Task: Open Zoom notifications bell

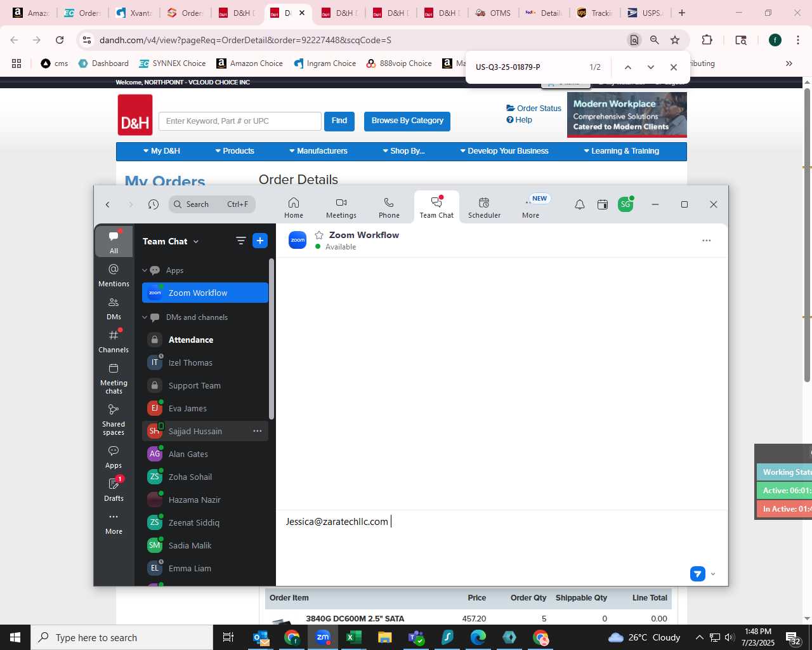Action: [x=580, y=204]
